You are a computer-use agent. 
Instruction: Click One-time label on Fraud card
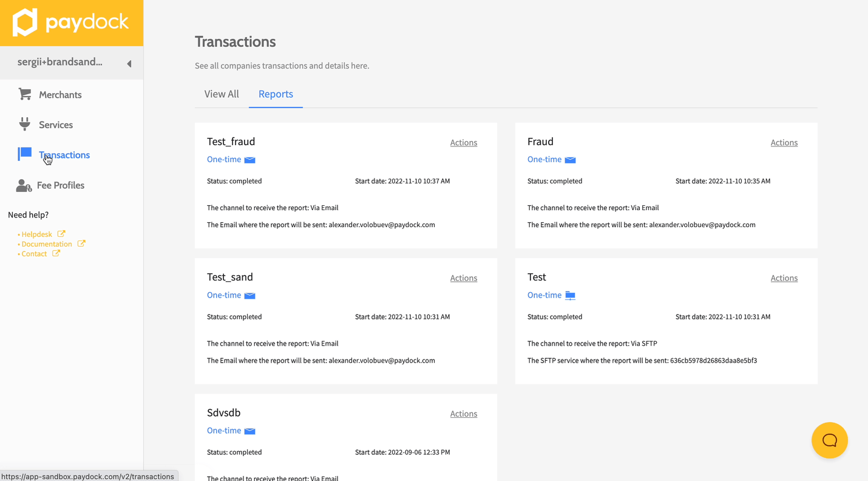544,159
